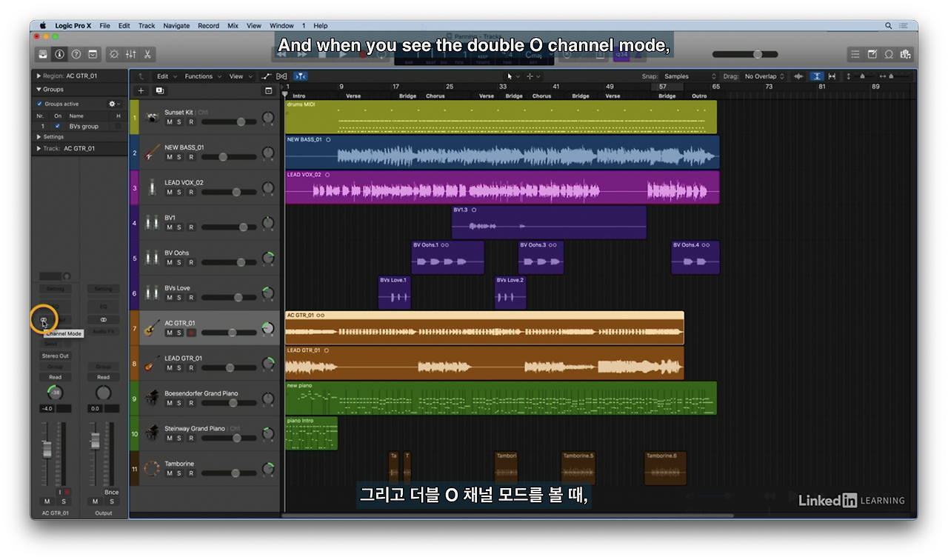The height and width of the screenshot is (560, 948).
Task: Click Read automation on AC GTR_01 strip
Action: [55, 377]
